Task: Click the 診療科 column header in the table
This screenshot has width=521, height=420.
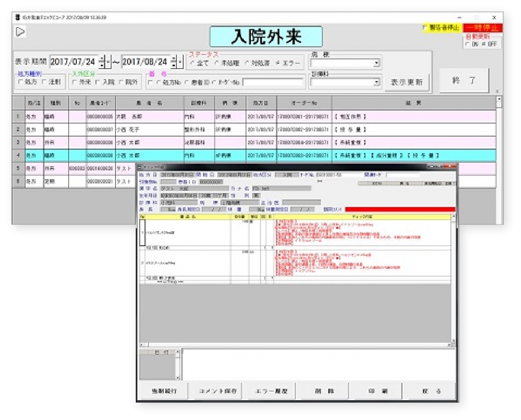Action: 199,103
